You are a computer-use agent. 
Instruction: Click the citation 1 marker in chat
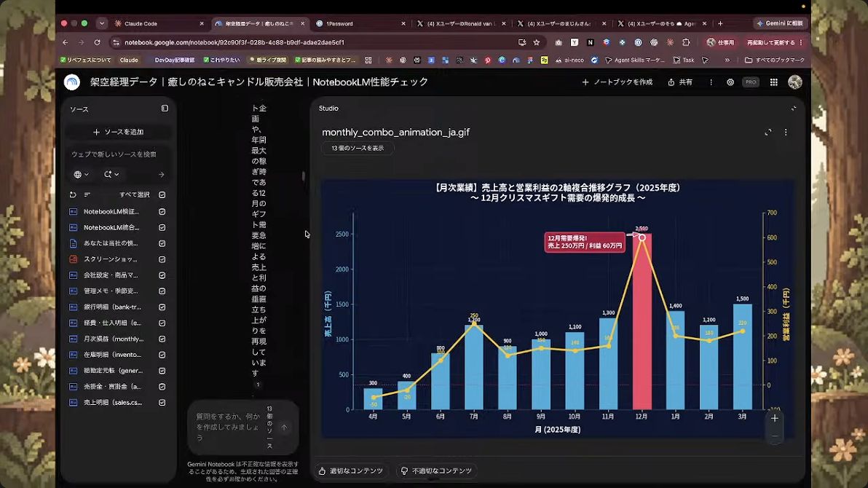[x=258, y=385]
